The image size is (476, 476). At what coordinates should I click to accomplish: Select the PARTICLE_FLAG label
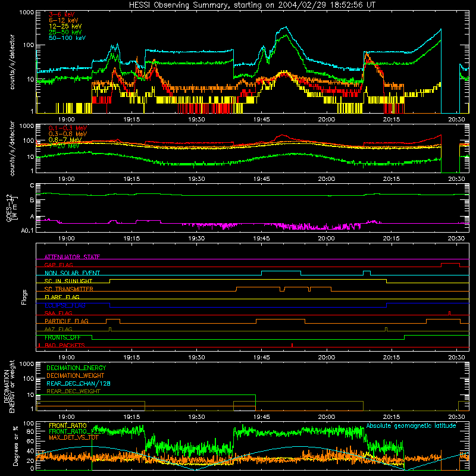67,321
